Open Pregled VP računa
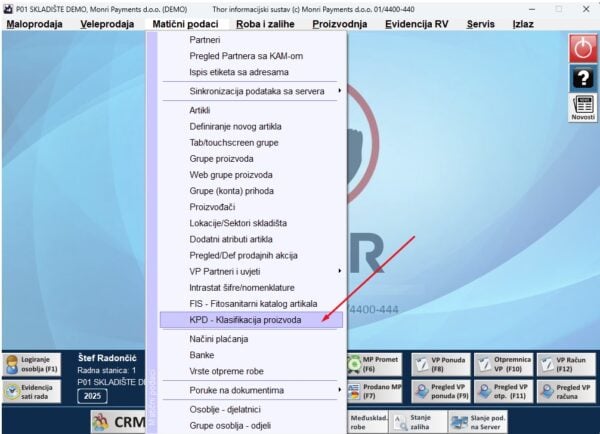The image size is (600, 434). pyautogui.click(x=567, y=391)
